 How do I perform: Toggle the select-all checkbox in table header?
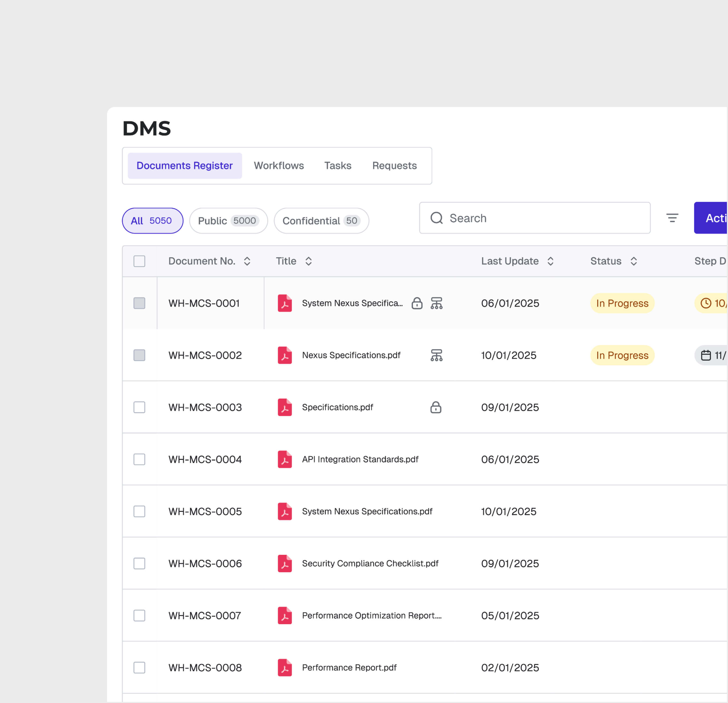pos(139,261)
